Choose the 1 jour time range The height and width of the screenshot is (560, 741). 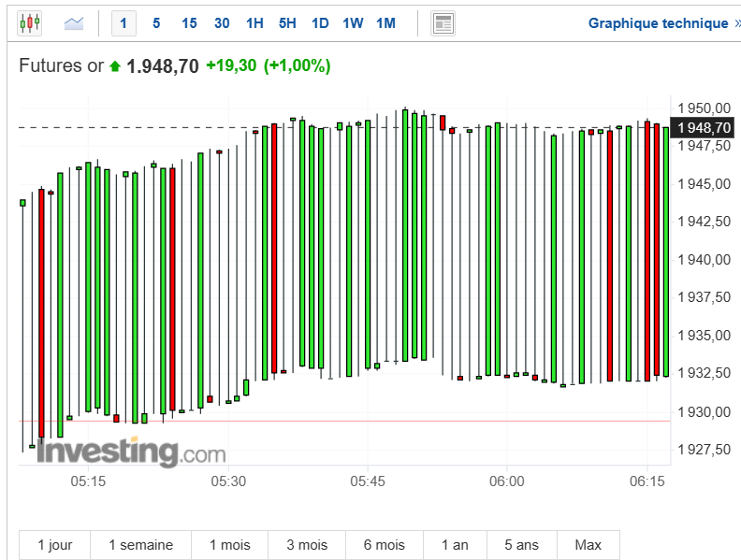coord(55,545)
